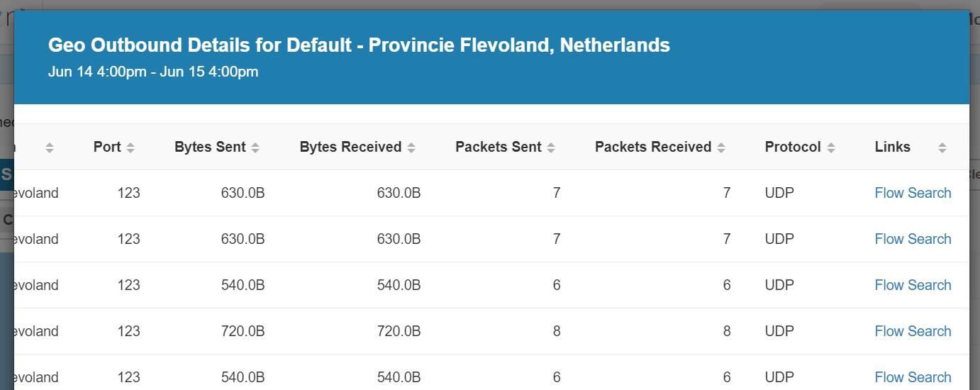Open Flow Search in the first row

click(x=913, y=193)
